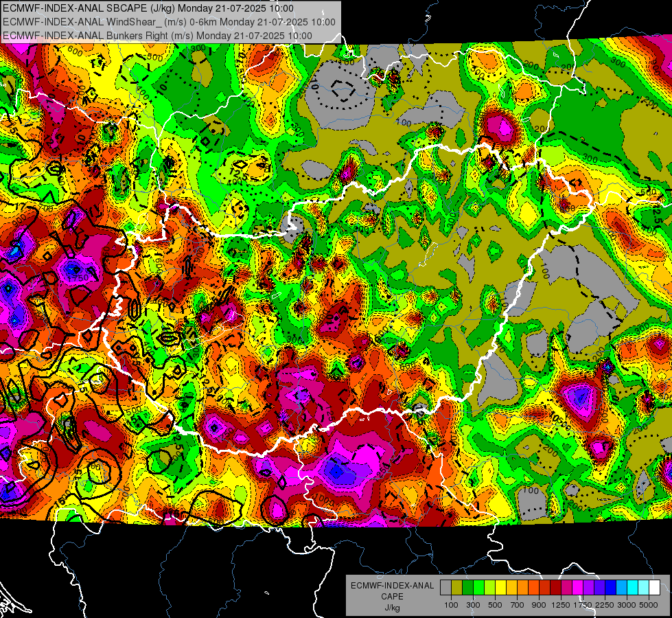Click the 5000 tick label in legend
Viewport: 672px width, 618px height.
[649, 605]
